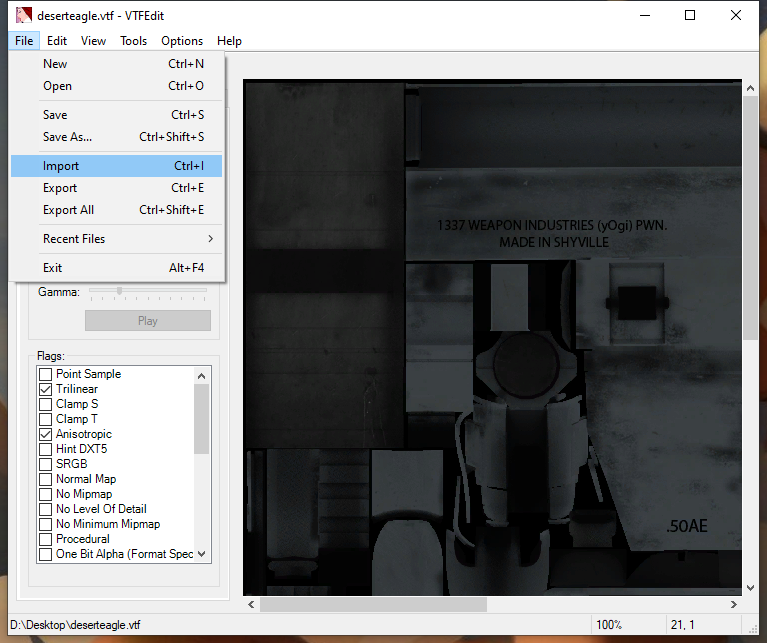
Task: Click the D:\Desktop\deserteagle.vtf status path
Action: [75, 625]
